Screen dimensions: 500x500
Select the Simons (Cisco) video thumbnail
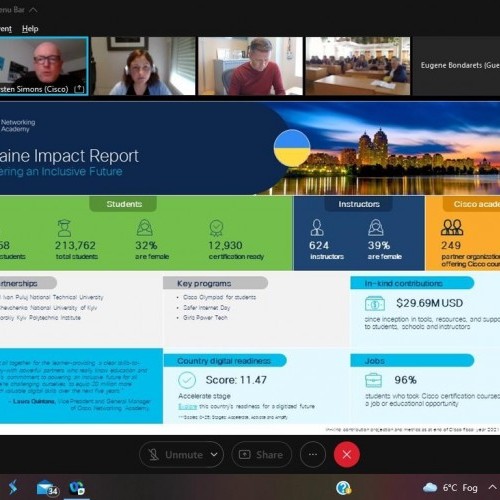tap(44, 66)
